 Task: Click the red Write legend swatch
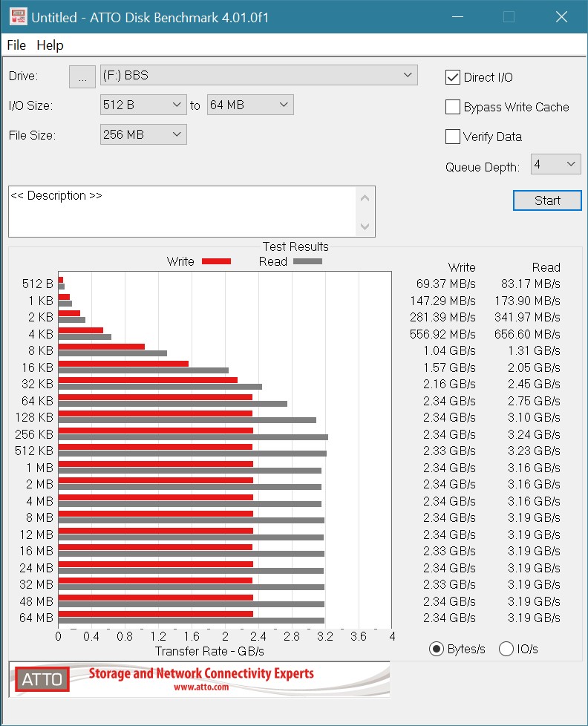click(216, 261)
